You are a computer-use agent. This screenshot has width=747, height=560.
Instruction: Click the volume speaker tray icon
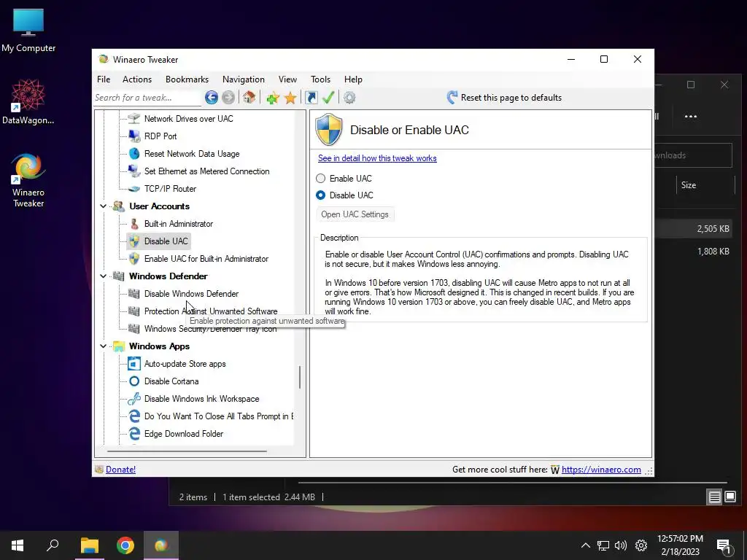[621, 545]
